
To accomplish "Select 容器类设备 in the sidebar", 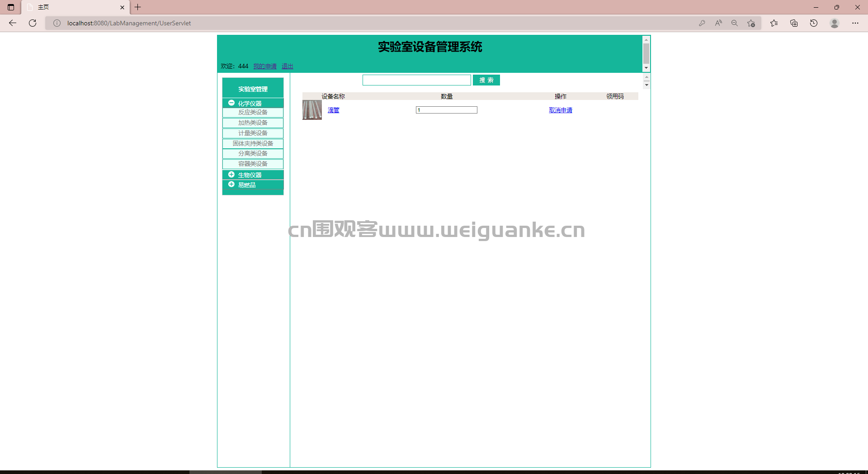I will point(253,164).
